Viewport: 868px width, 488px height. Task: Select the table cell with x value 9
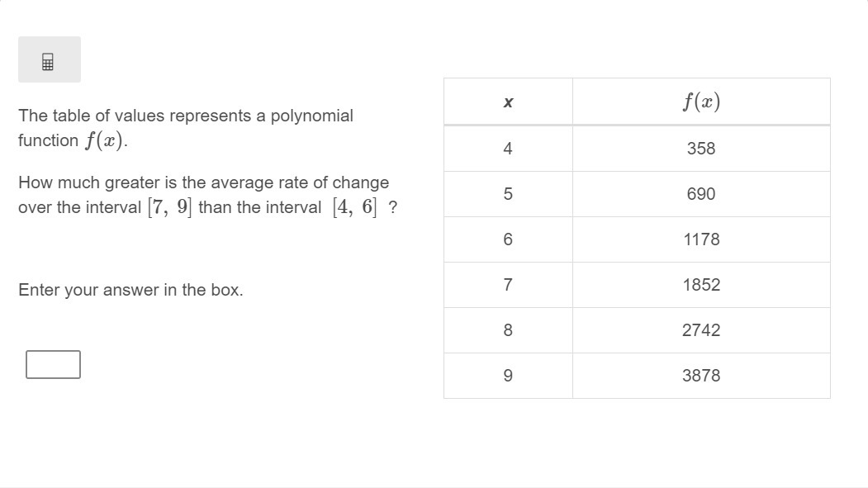(508, 376)
